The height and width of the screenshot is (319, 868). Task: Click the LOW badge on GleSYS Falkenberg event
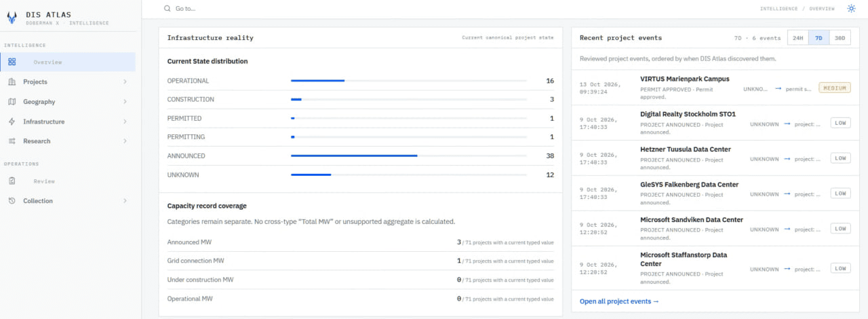coord(840,193)
